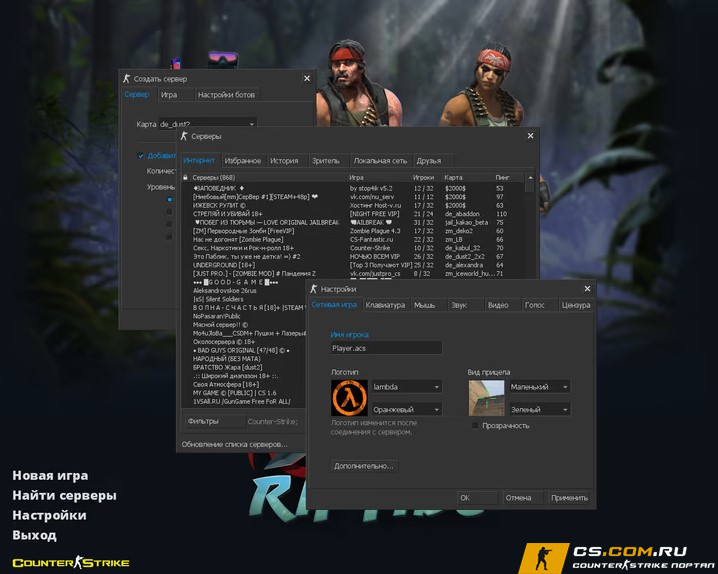718x574 pixels.
Task: Select the [sS] Silent Soldiers server row
Action: click(244, 299)
